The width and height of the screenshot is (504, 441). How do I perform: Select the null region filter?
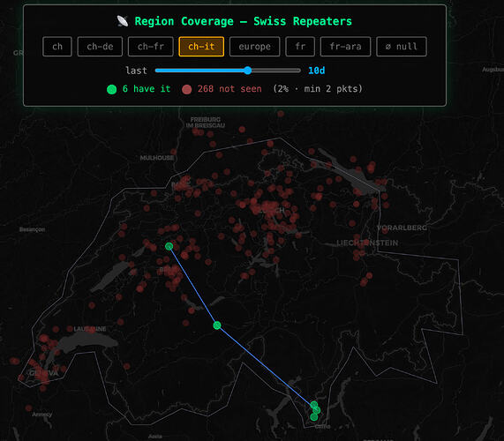click(x=402, y=47)
